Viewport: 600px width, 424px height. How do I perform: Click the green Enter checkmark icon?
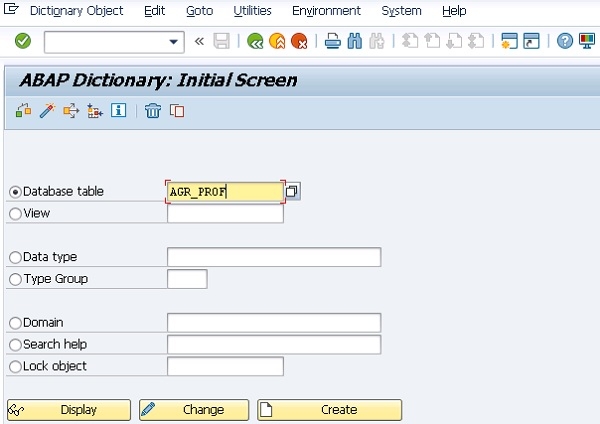[22, 41]
